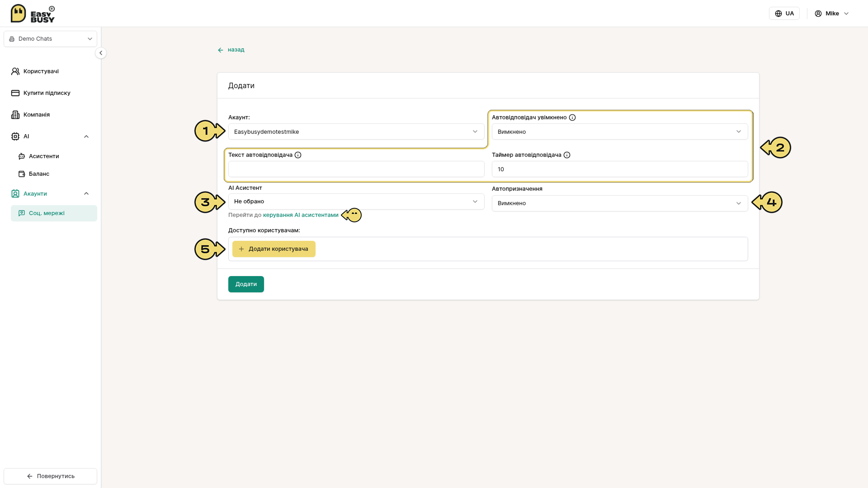
Task: Open the Автопризначення dropdown
Action: click(x=620, y=203)
